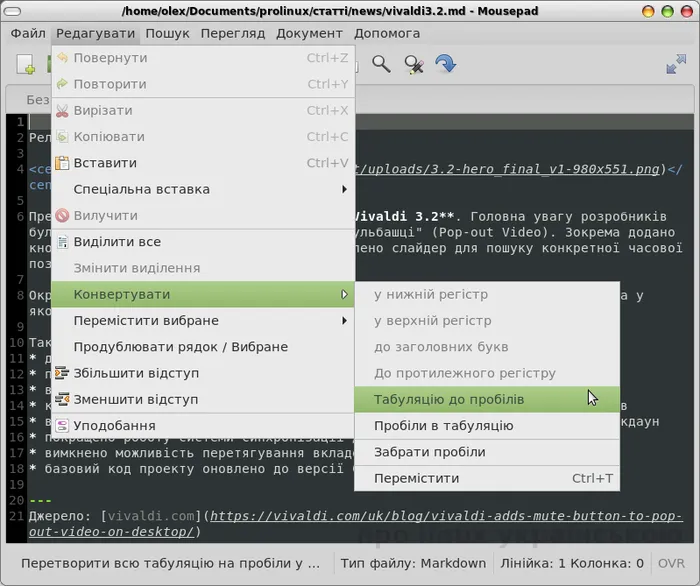Select Виділити все menu entry
The width and height of the screenshot is (700, 586).
pos(203,242)
